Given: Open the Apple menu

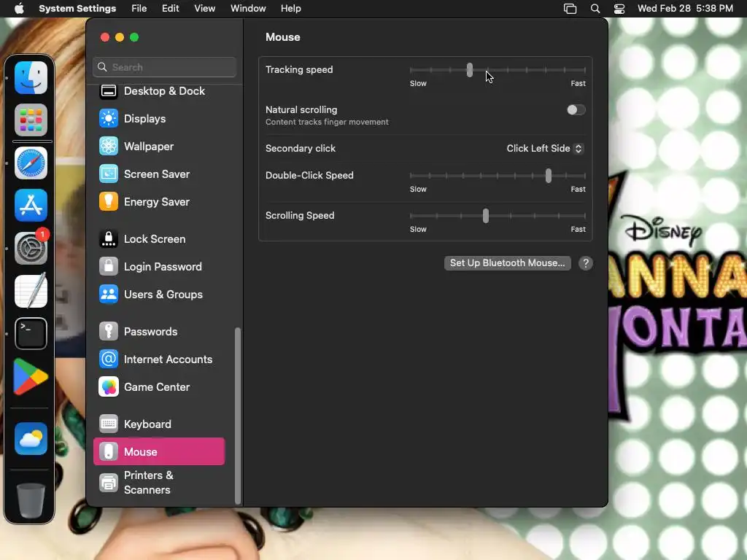Looking at the screenshot, I should pos(19,9).
